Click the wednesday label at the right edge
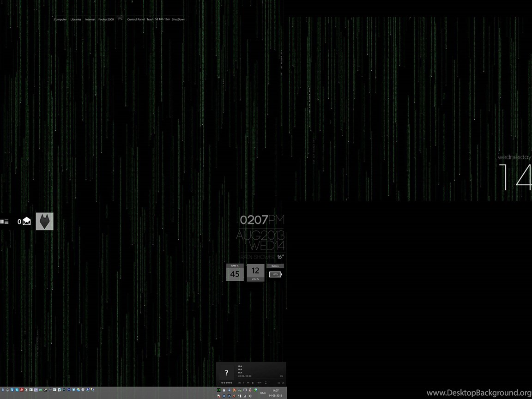 coord(514,157)
